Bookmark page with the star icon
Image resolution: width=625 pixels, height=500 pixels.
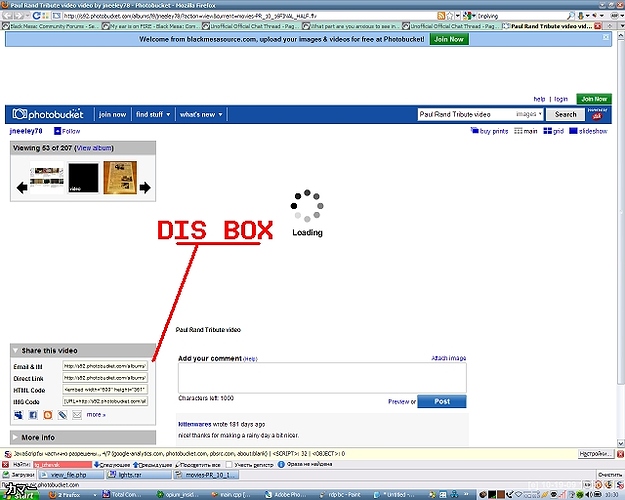[x=450, y=16]
